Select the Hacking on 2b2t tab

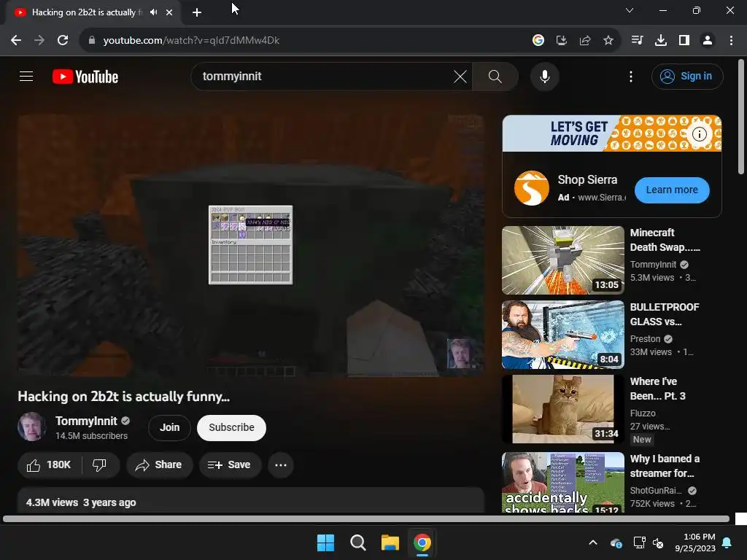pos(88,12)
